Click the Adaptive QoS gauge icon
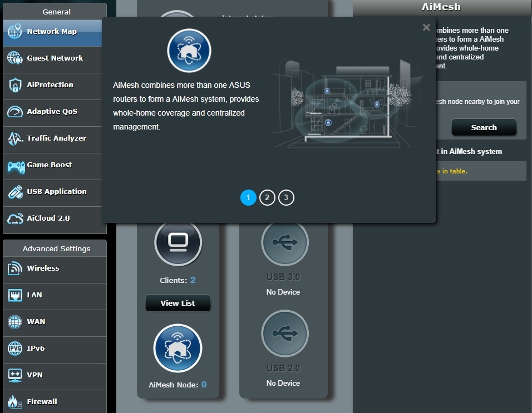The width and height of the screenshot is (532, 413). coord(15,112)
